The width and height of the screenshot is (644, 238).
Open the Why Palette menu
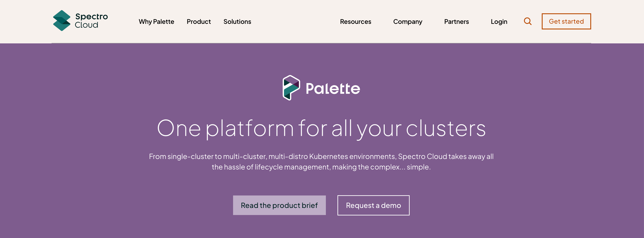click(x=156, y=22)
